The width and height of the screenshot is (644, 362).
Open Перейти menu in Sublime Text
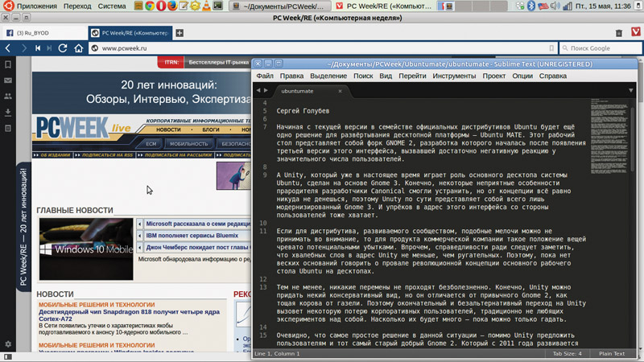(x=412, y=76)
